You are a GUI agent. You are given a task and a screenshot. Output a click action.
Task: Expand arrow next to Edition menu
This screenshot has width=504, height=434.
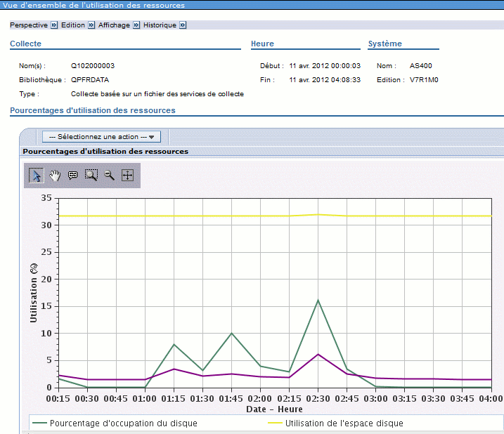pyautogui.click(x=91, y=25)
